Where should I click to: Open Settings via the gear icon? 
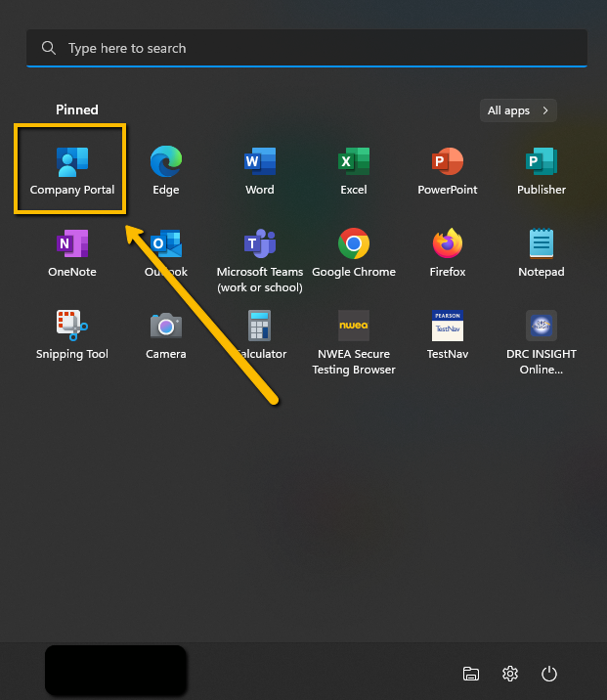pos(509,673)
